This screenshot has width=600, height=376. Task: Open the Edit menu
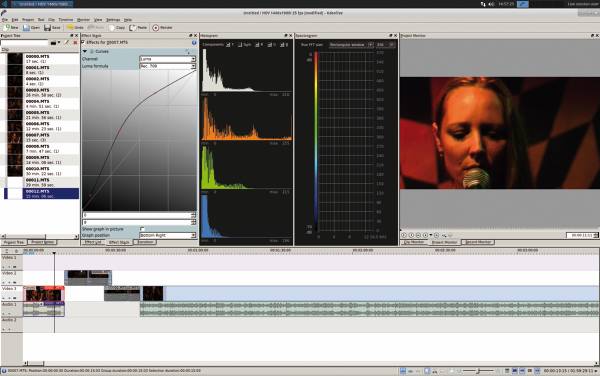pyautogui.click(x=15, y=20)
